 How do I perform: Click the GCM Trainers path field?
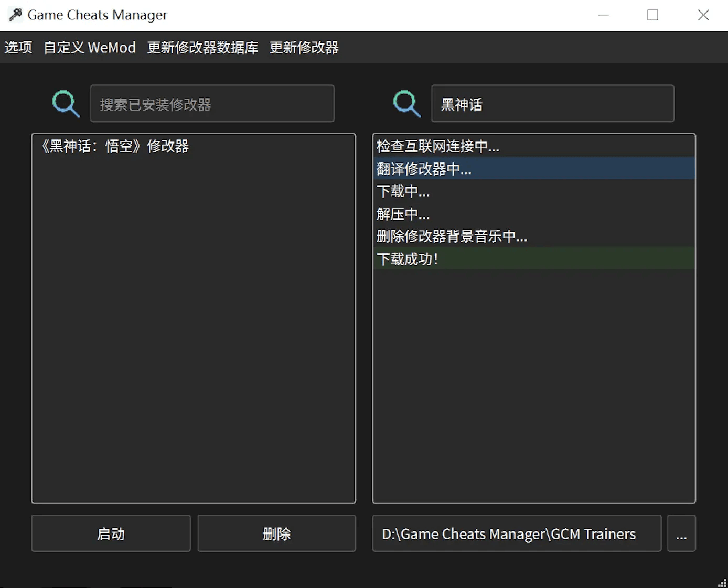(516, 533)
